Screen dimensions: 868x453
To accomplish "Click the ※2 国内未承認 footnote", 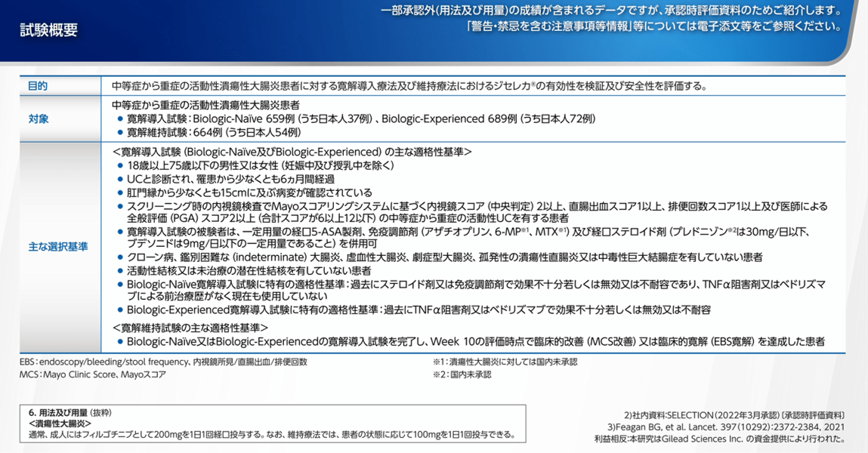I will pyautogui.click(x=462, y=374).
